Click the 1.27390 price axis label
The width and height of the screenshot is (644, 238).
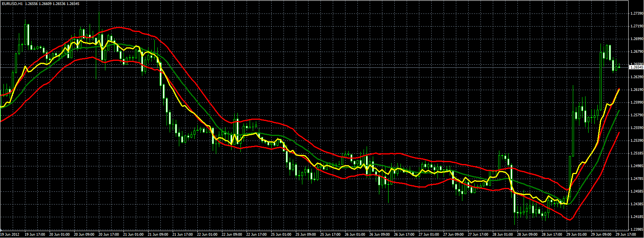coord(637,13)
